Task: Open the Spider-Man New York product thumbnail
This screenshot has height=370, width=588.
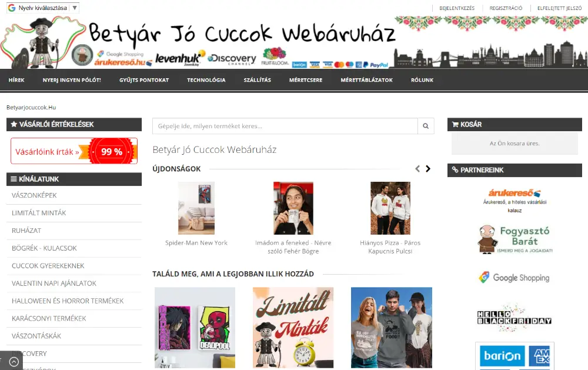Action: [x=196, y=208]
